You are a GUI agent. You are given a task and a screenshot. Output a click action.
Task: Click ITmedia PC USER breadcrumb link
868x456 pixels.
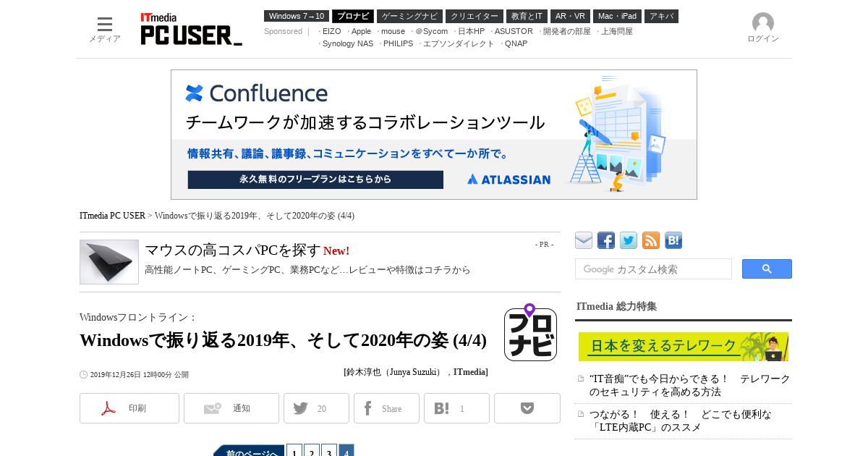click(112, 216)
